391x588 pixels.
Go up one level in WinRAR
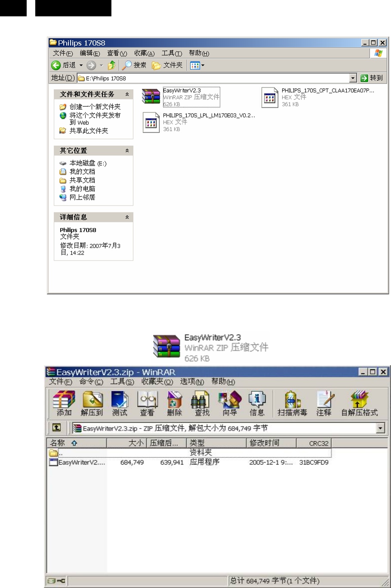[56, 428]
